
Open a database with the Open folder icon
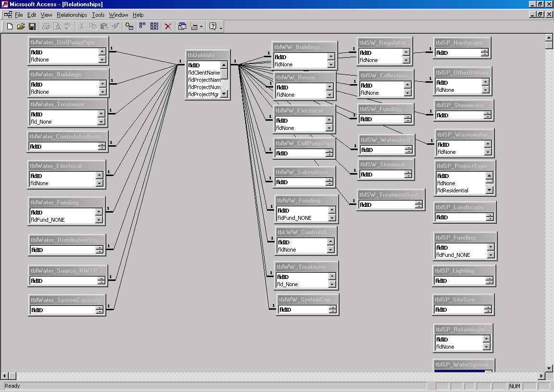click(21, 26)
